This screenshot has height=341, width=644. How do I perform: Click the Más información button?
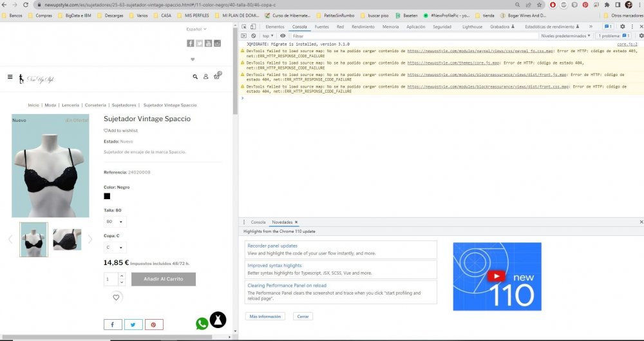(265, 317)
